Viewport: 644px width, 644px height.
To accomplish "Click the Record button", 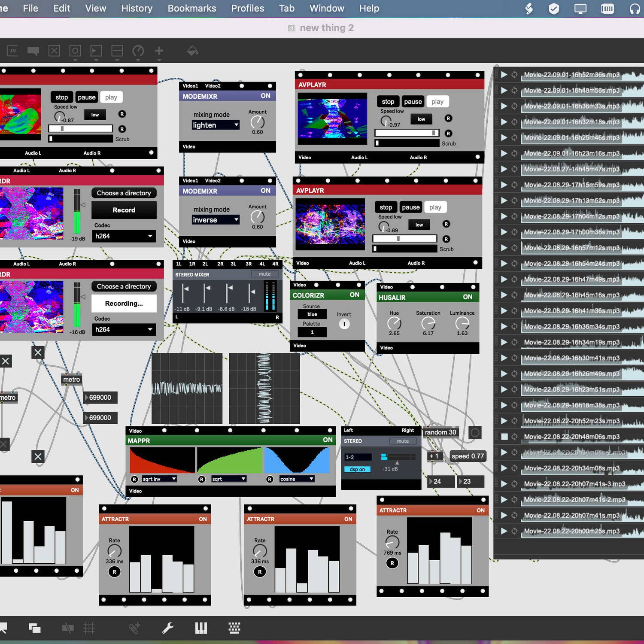I will point(124,210).
